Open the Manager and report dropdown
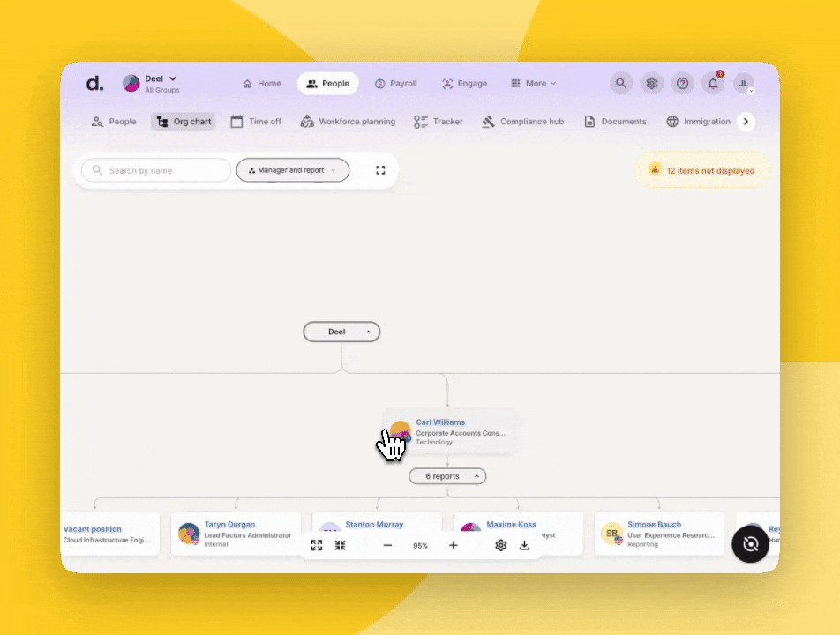This screenshot has height=635, width=840. click(x=293, y=170)
